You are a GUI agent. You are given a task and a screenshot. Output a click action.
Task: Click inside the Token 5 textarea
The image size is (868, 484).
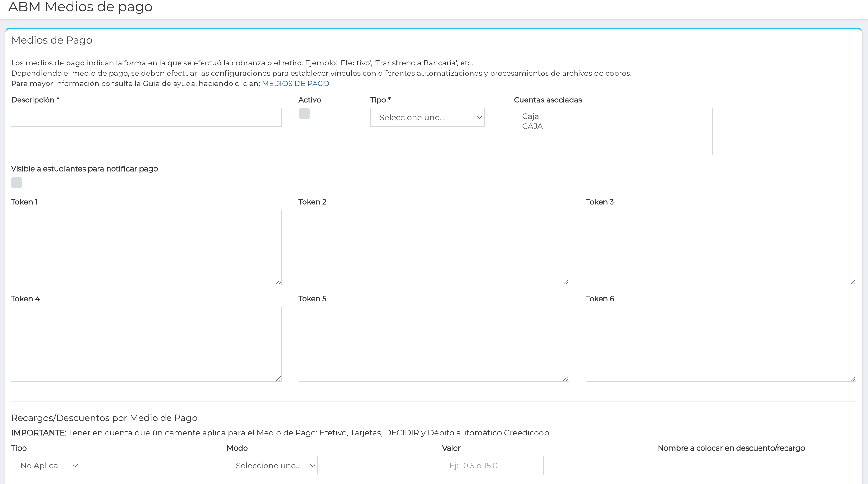pyautogui.click(x=433, y=344)
